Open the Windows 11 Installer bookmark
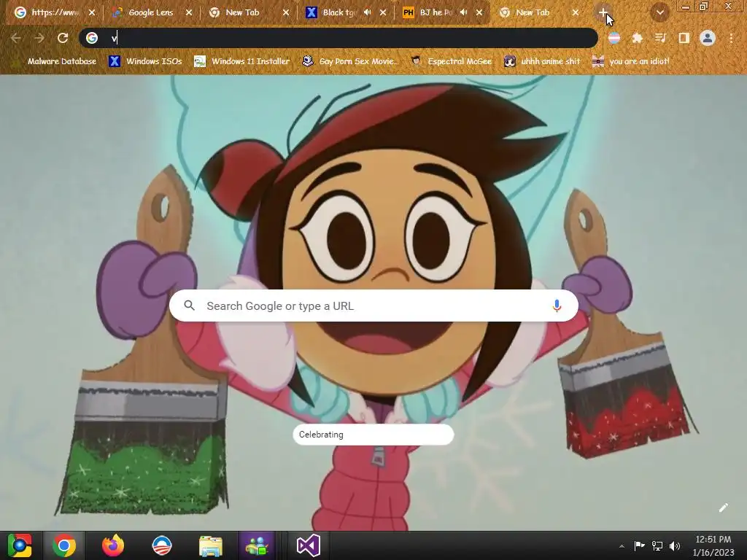Screen dimensions: 747x560 click(242, 61)
